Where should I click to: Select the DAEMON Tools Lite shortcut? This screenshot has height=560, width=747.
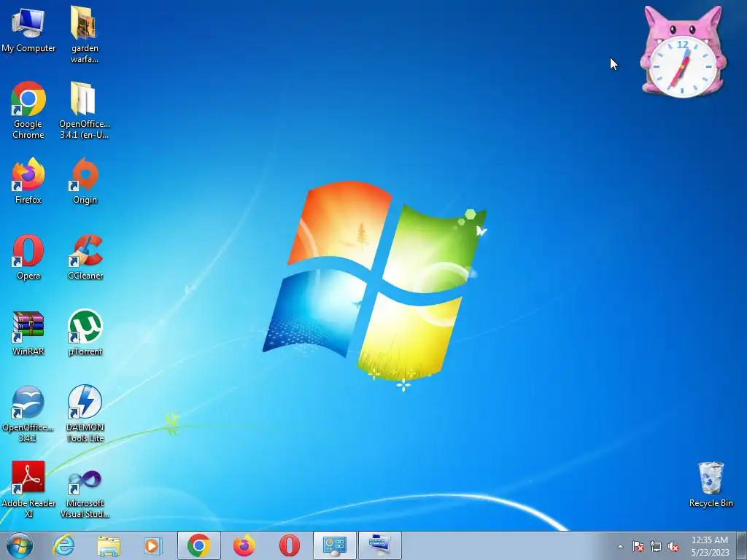(85, 414)
